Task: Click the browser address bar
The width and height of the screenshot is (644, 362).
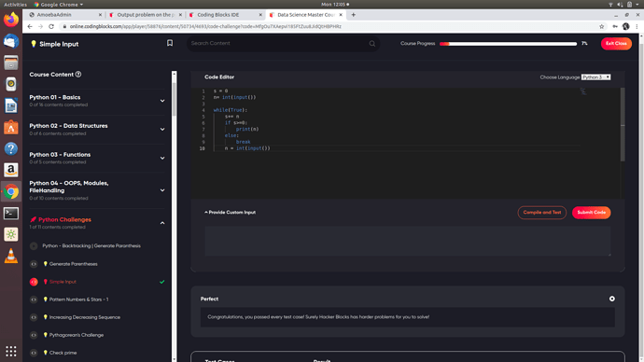Action: [329, 26]
